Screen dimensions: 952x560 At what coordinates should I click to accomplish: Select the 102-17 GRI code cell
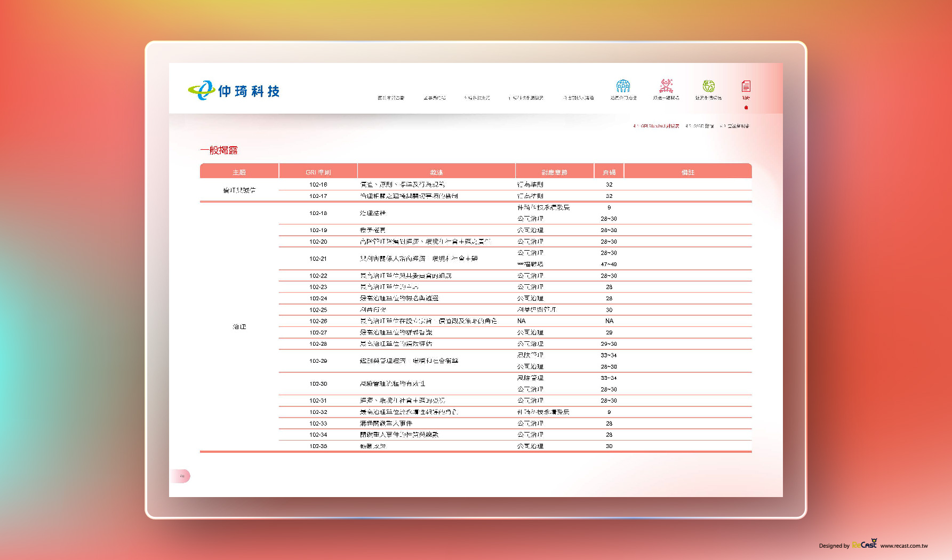[318, 196]
